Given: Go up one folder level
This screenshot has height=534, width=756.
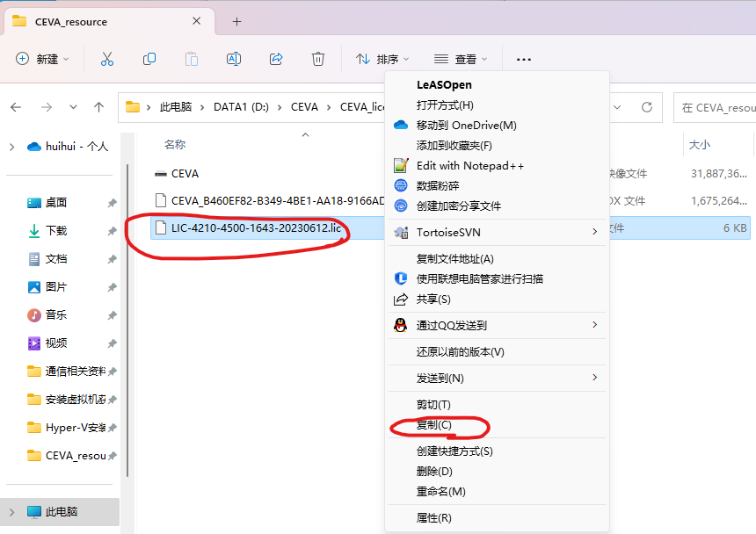Looking at the screenshot, I should 98,107.
